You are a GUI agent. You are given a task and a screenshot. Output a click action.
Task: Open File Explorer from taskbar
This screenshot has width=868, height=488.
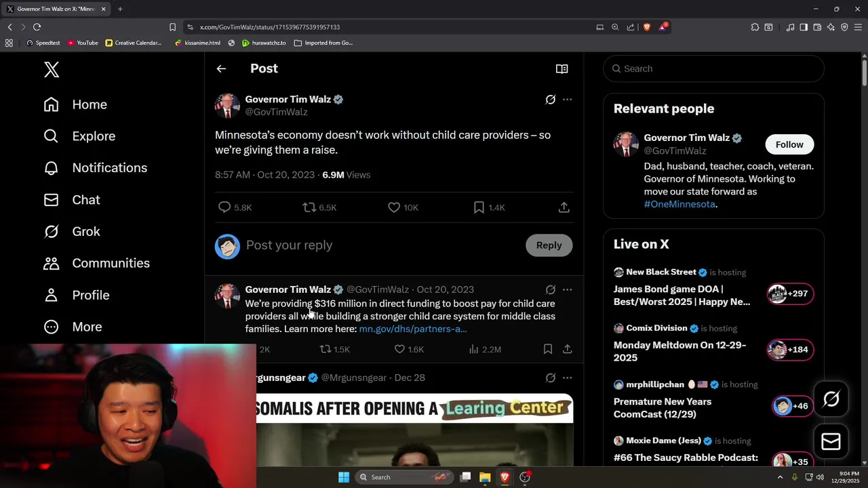(485, 477)
